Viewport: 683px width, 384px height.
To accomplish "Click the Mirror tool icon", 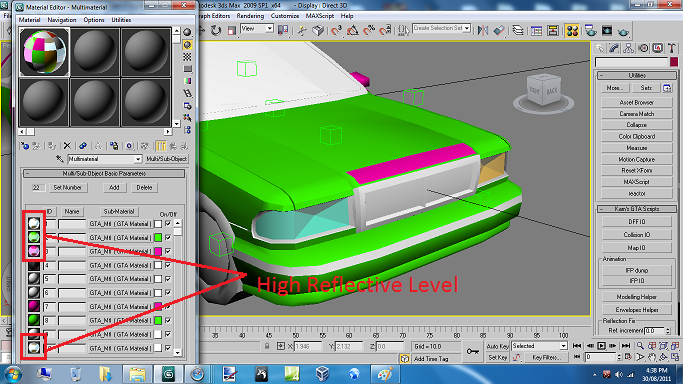I will click(x=483, y=30).
